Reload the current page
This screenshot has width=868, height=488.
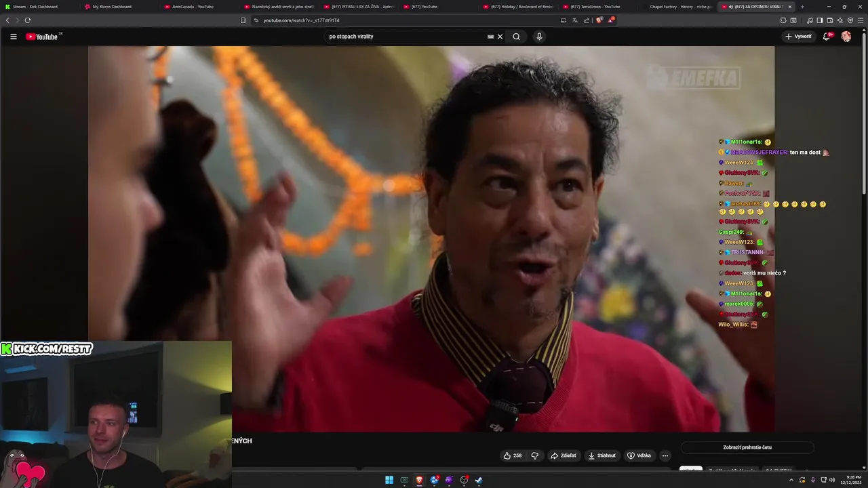pyautogui.click(x=27, y=20)
